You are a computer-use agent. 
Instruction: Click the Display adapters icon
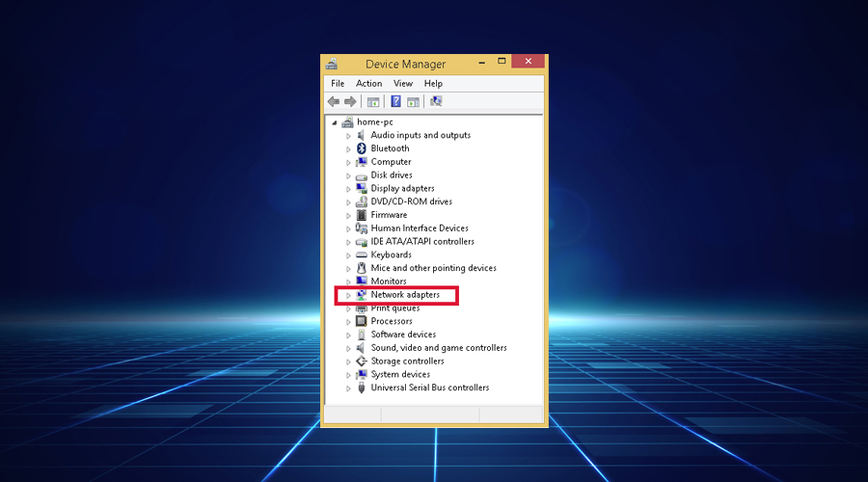pyautogui.click(x=361, y=188)
